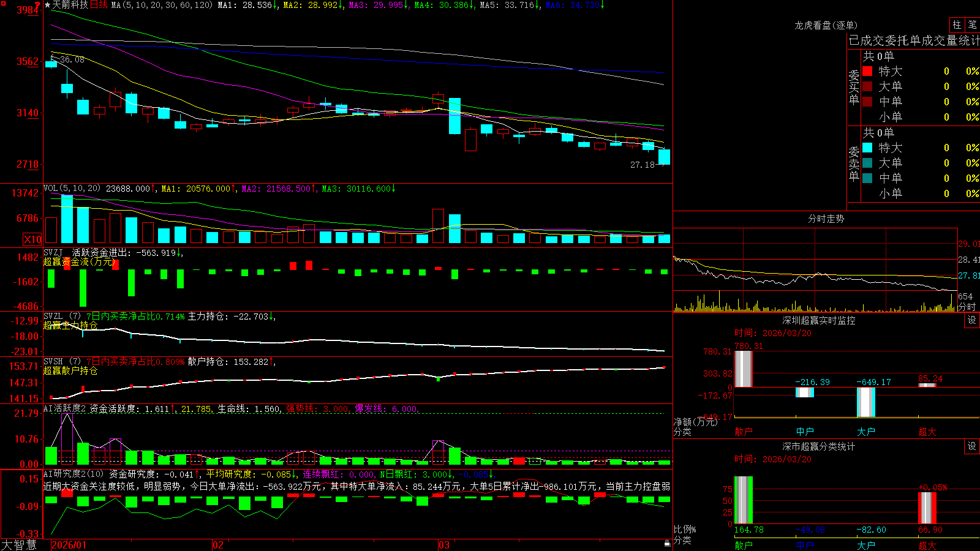Click the X10 volume scale box
The image size is (980, 551).
(32, 239)
